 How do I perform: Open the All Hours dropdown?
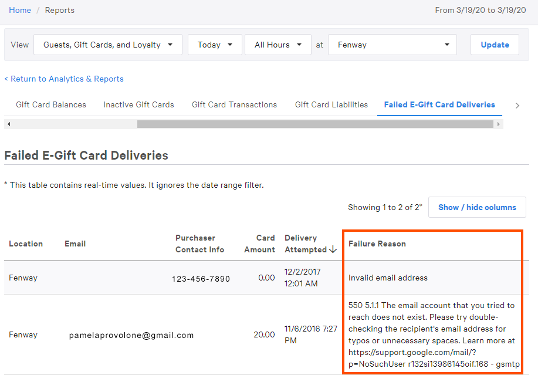278,45
